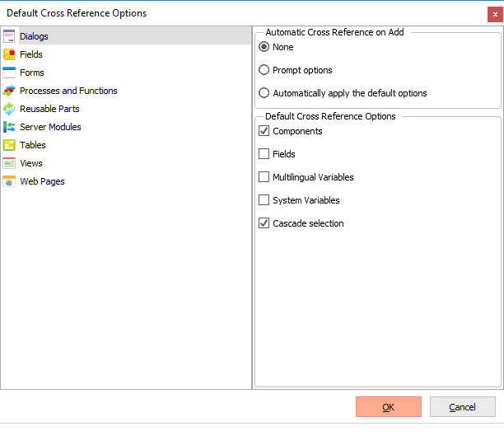Uncheck the Components checkbox
This screenshot has height=445, width=504.
264,131
